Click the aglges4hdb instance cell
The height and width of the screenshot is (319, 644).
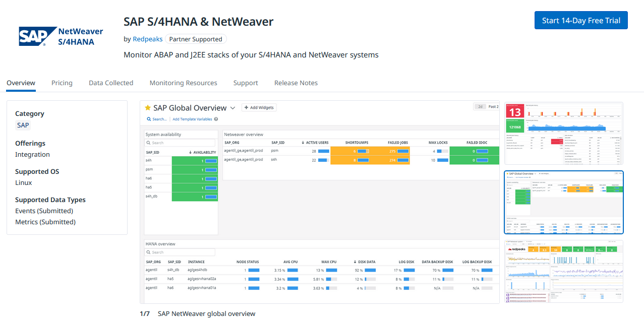tap(197, 270)
